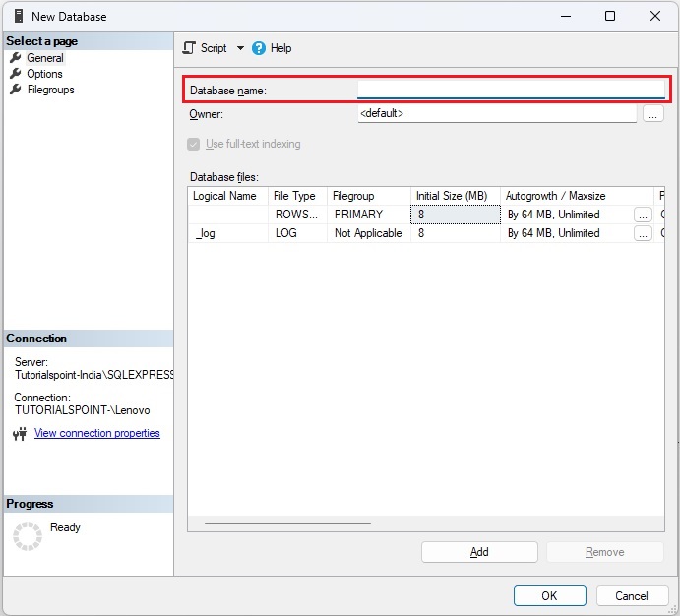Click the Script toolbar icon
This screenshot has height=616, width=680.
[x=189, y=47]
